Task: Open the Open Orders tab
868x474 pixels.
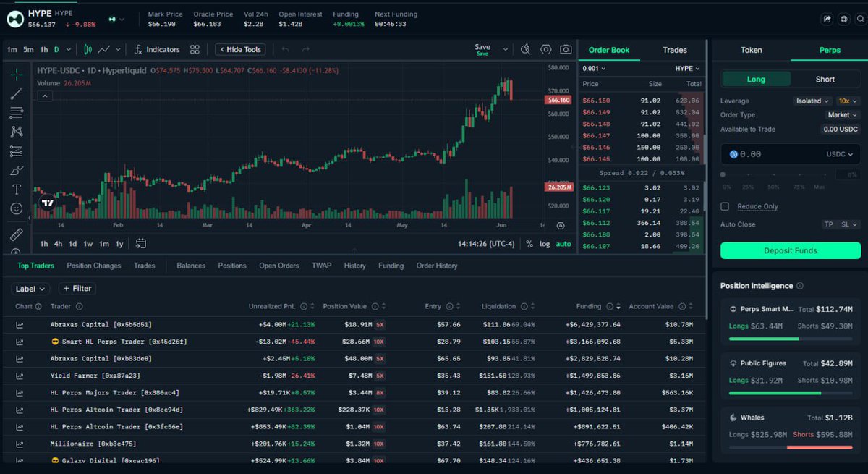Action: [x=279, y=266]
